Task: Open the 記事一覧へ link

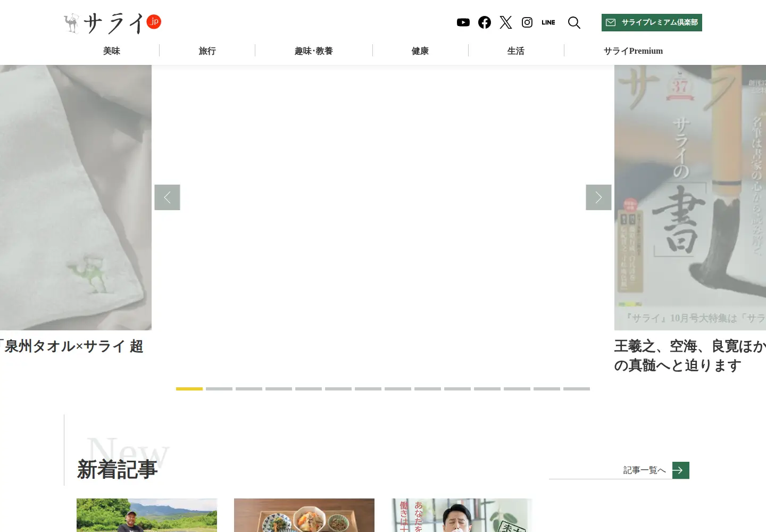Action: coord(644,470)
